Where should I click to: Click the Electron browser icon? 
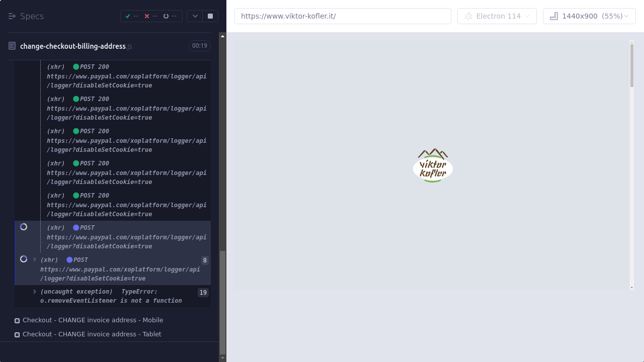tap(468, 16)
